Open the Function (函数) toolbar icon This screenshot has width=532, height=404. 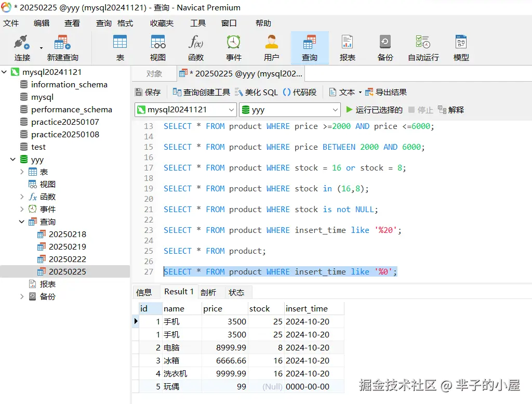tap(196, 47)
